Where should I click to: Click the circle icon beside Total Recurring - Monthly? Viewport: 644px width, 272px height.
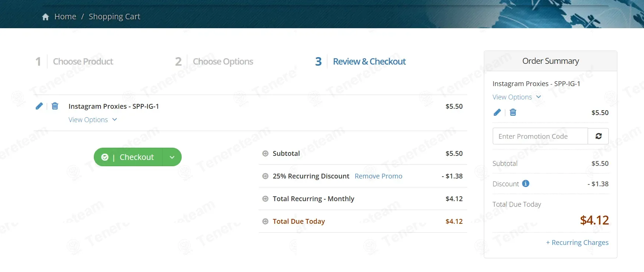[x=265, y=199]
